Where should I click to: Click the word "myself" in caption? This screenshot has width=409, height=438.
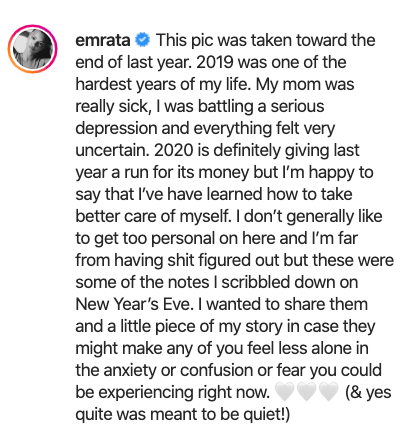coord(206,217)
